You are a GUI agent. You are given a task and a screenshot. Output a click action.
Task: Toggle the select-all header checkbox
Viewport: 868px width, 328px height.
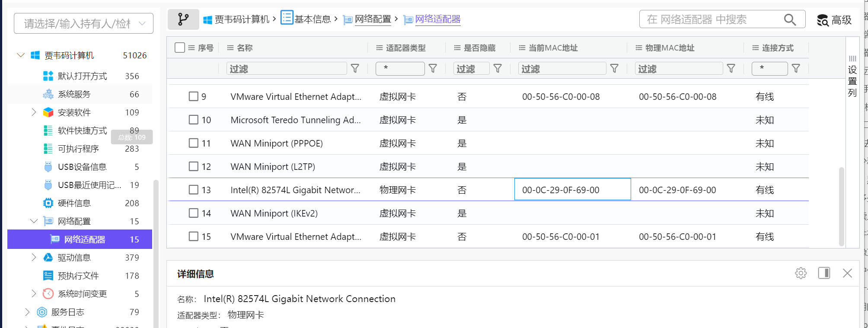tap(180, 48)
